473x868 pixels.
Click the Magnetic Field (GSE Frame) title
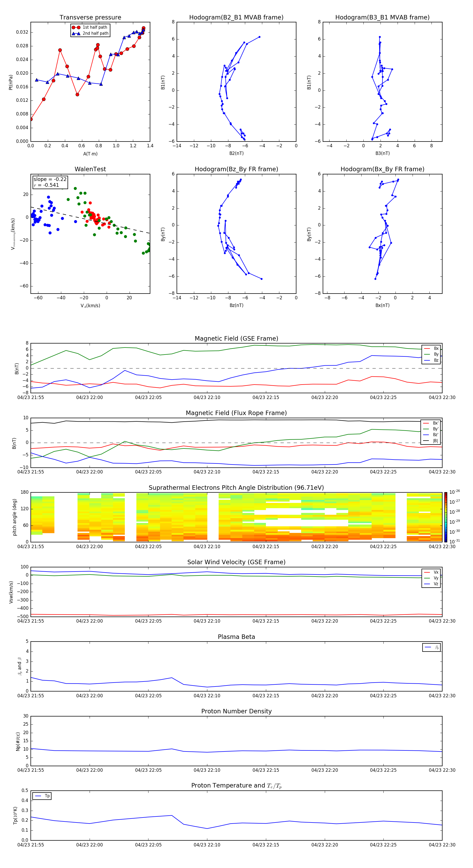pyautogui.click(x=236, y=339)
